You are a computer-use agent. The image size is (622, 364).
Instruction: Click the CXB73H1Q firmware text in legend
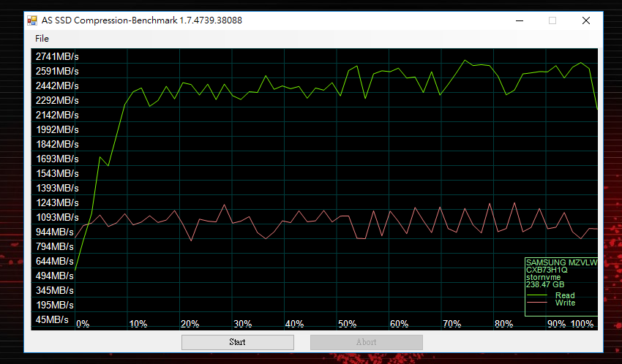tap(547, 270)
